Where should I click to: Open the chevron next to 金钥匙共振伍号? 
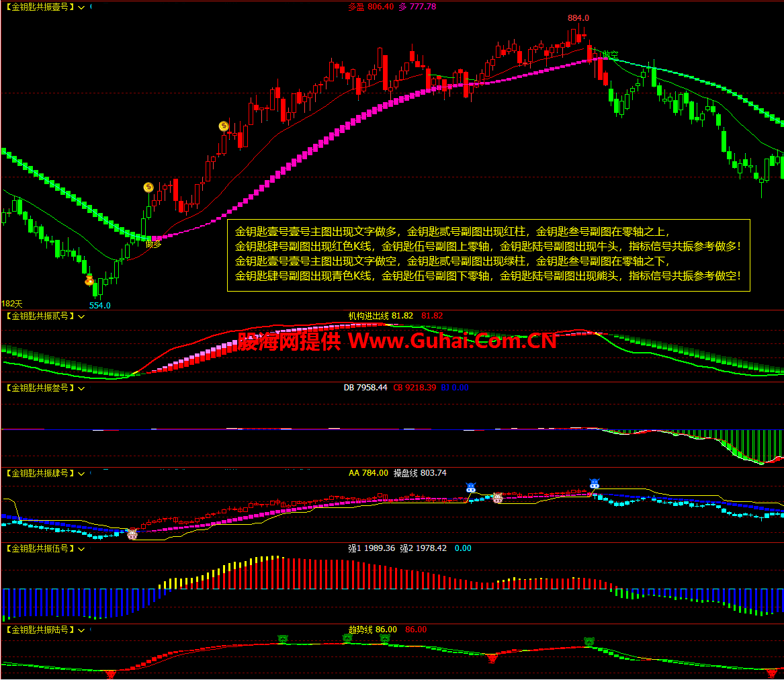[81, 549]
